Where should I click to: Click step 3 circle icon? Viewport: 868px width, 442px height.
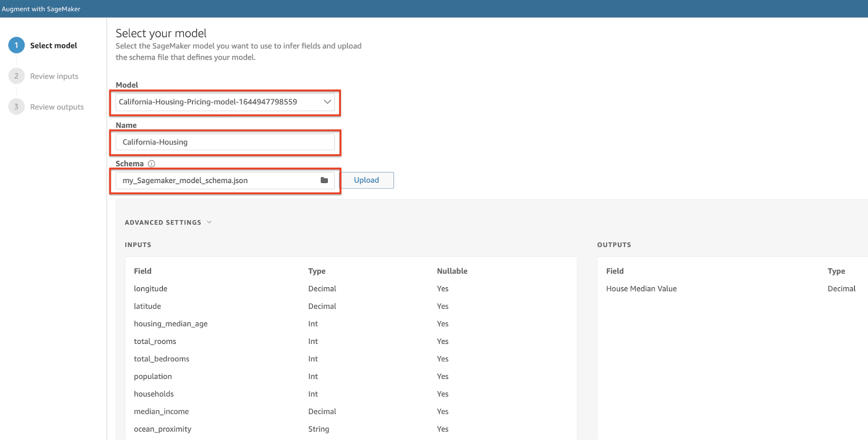pyautogui.click(x=16, y=107)
